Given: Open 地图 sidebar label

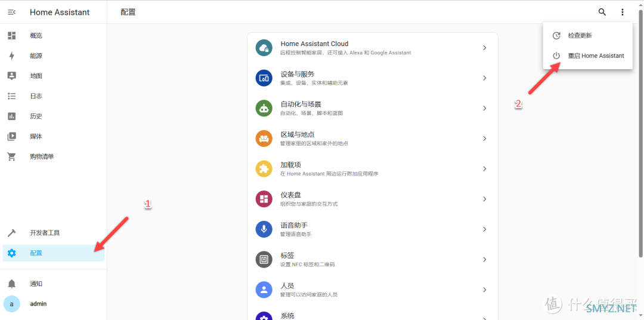Looking at the screenshot, I should pos(36,76).
